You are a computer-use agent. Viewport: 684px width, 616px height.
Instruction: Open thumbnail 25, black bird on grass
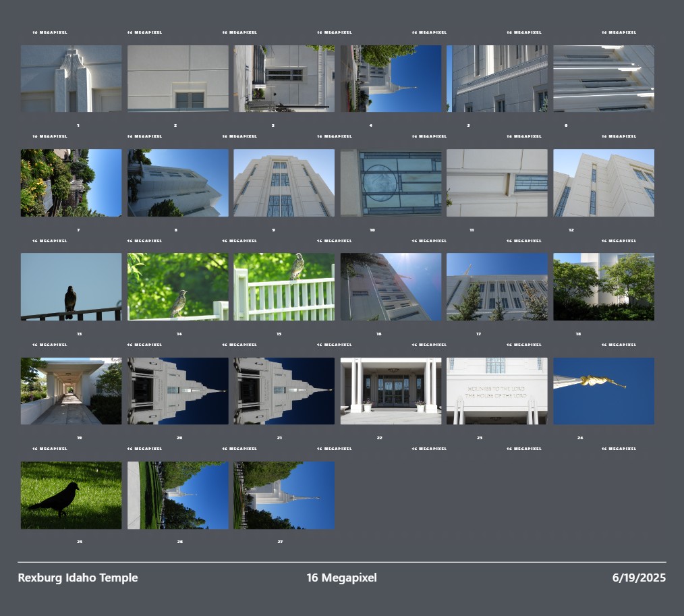click(x=71, y=495)
